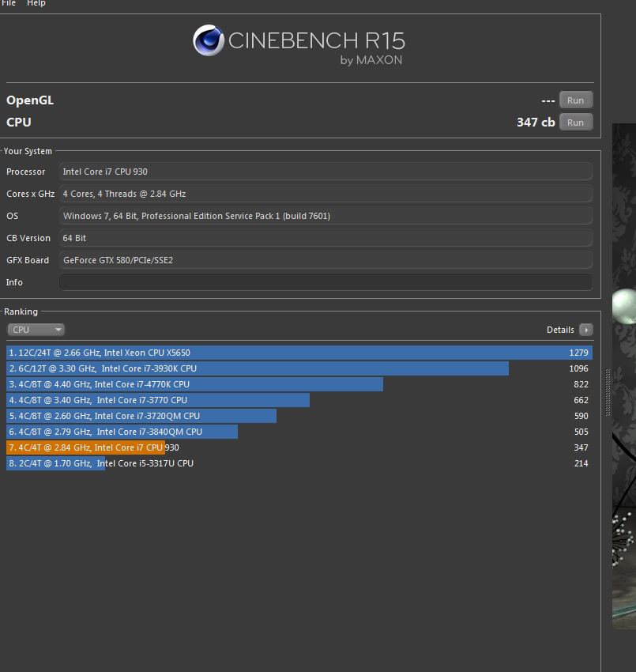Click the Details label

click(x=560, y=330)
